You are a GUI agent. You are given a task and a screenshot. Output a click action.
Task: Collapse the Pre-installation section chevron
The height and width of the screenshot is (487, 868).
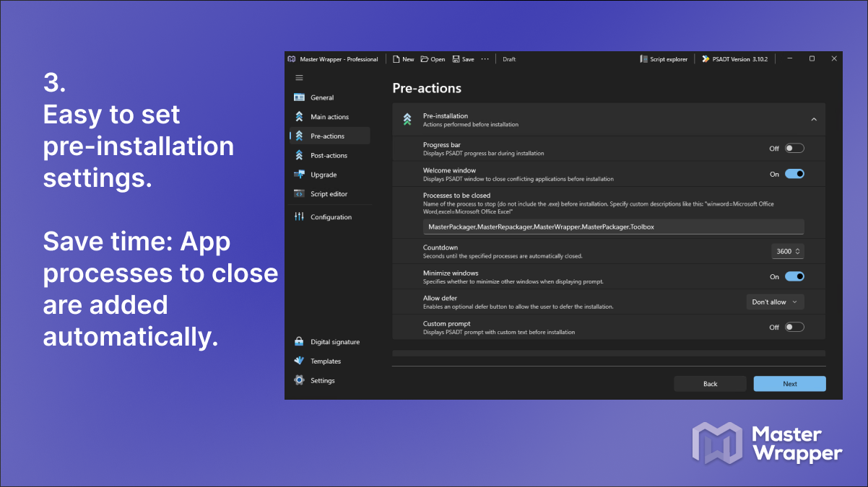point(814,120)
